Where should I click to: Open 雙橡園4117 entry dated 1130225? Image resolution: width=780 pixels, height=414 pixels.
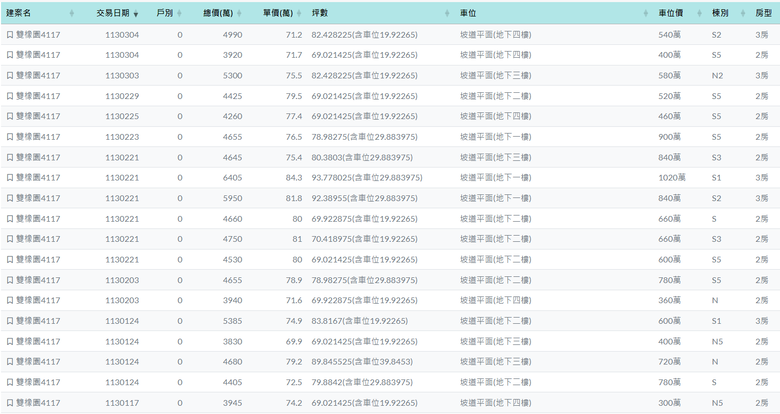[38, 116]
